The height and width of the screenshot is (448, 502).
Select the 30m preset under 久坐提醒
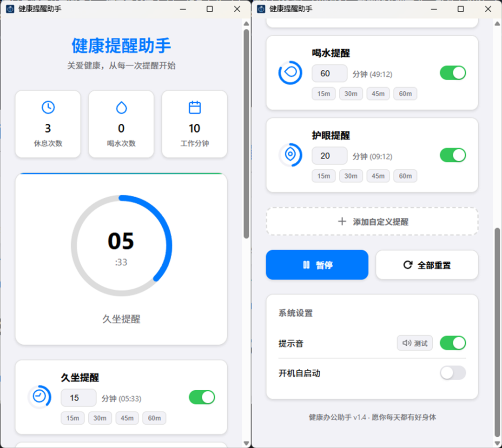[x=100, y=418]
